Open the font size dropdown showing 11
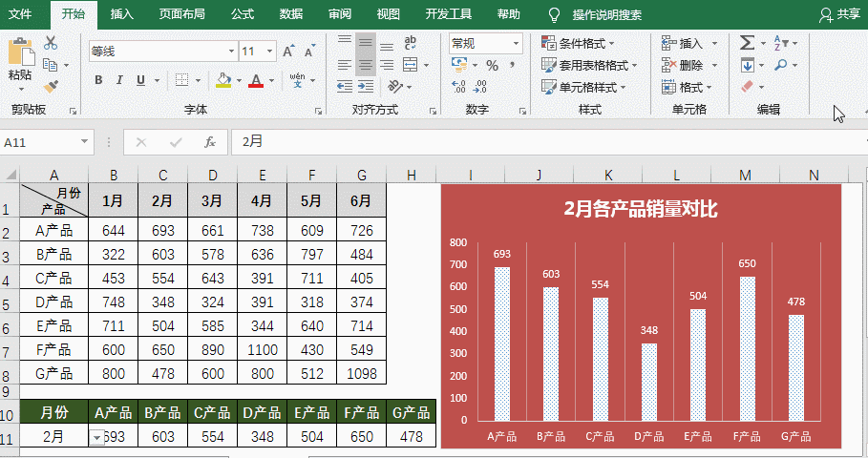Screen dimensions: 868x458 [269, 52]
